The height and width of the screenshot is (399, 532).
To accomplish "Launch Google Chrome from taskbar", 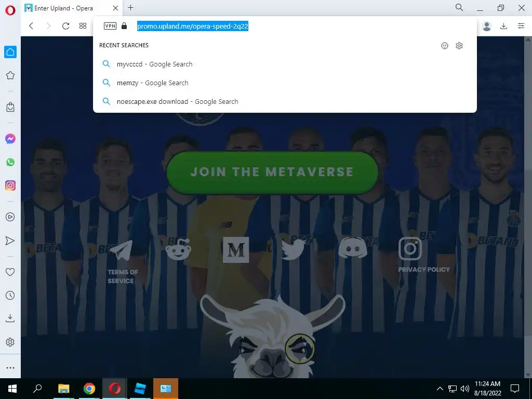I will tap(89, 389).
